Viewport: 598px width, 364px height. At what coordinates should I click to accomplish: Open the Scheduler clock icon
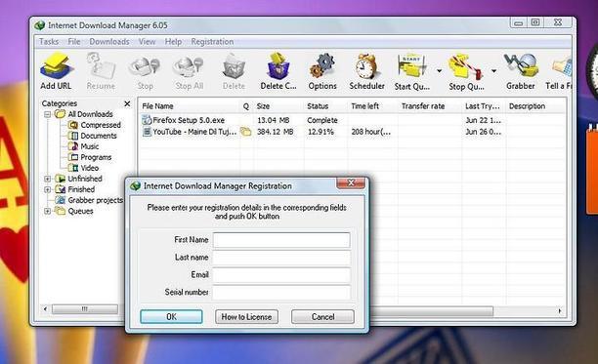coord(366,66)
